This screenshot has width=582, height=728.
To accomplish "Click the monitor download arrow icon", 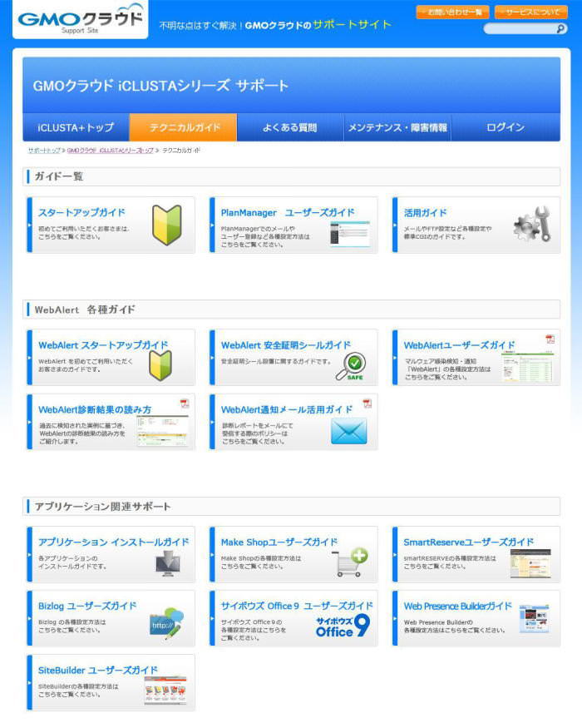I will pos(168,563).
